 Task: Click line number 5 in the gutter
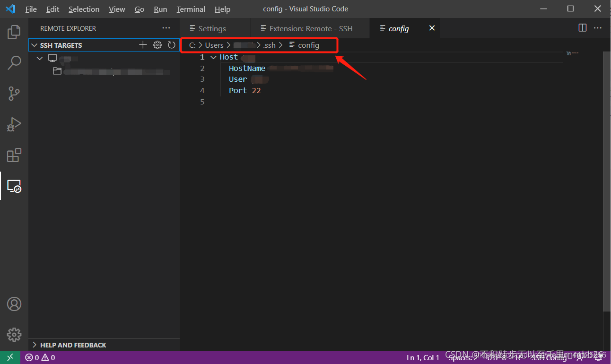pos(202,102)
